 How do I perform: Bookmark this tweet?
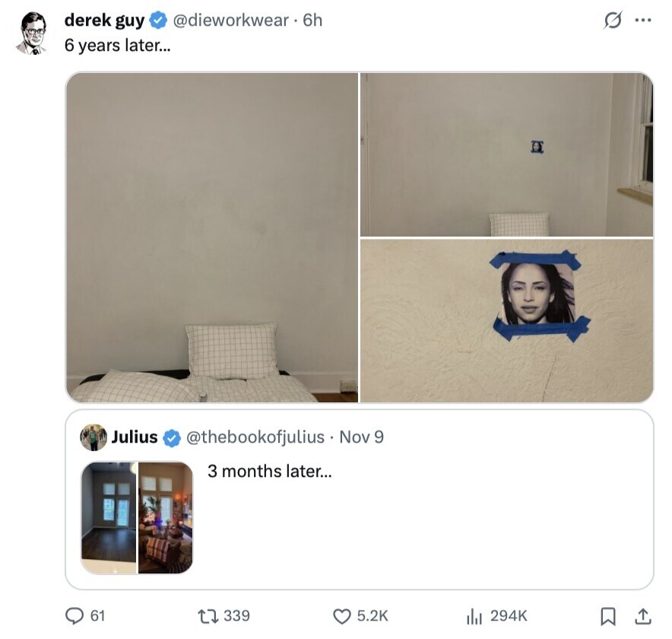pyautogui.click(x=608, y=616)
